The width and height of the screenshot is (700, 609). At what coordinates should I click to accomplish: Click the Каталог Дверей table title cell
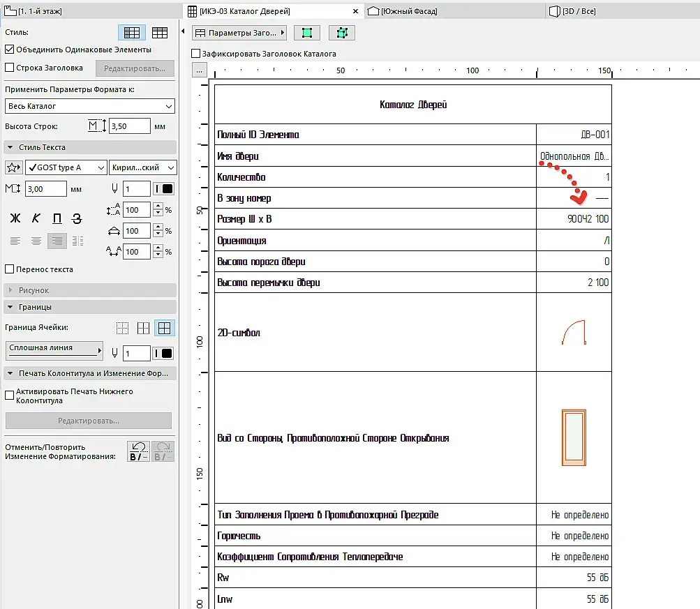pos(413,105)
